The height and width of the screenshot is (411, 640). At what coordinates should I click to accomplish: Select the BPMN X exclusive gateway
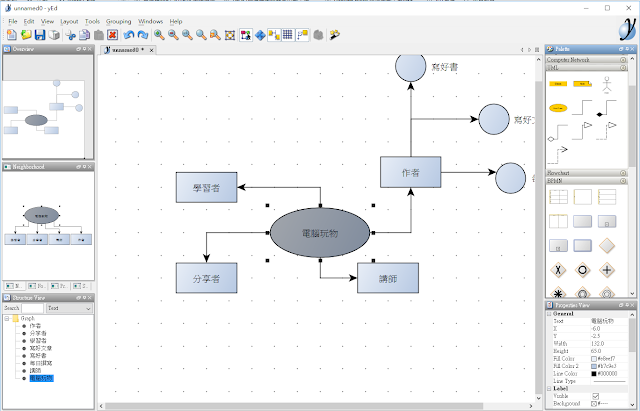558,270
